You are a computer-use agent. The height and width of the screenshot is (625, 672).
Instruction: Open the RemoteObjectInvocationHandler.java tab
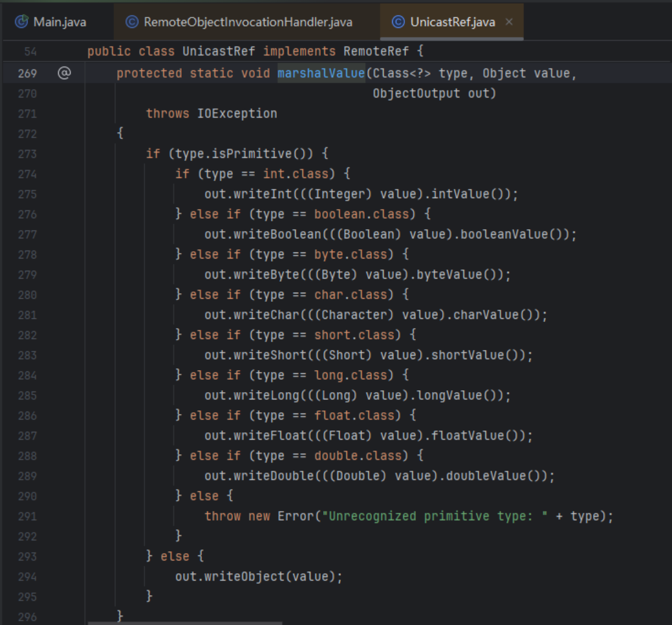248,23
